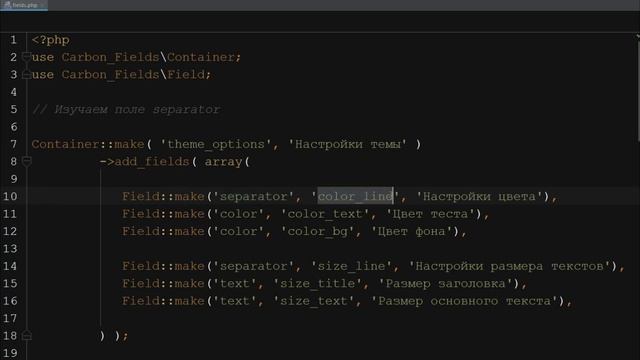Click the fold end marker on line 18
This screenshot has width=640, height=360.
tap(27, 336)
